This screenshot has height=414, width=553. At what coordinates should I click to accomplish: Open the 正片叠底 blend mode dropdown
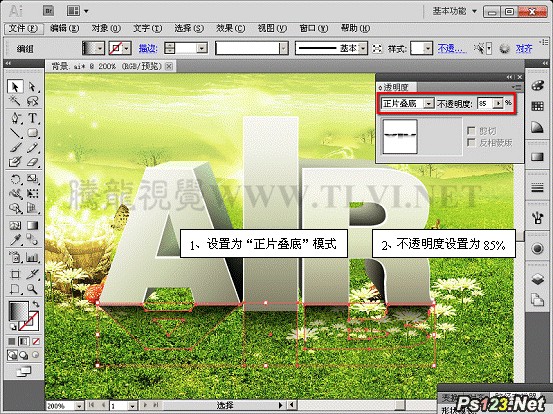pyautogui.click(x=408, y=103)
